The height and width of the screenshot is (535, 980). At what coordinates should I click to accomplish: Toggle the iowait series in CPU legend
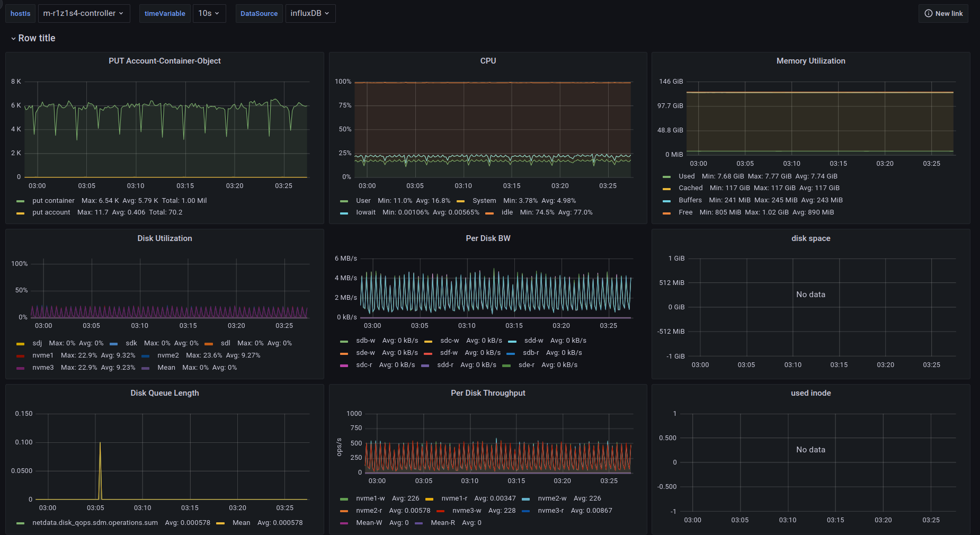click(x=366, y=212)
